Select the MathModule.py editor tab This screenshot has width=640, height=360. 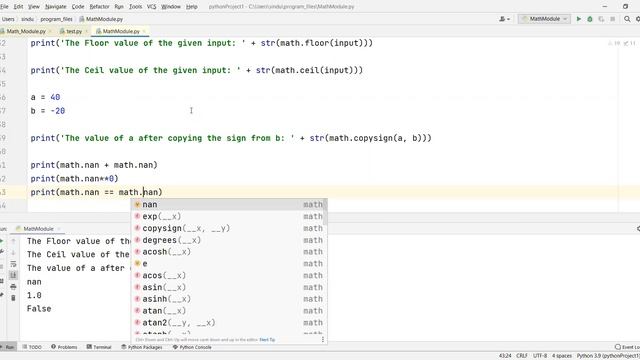point(121,31)
